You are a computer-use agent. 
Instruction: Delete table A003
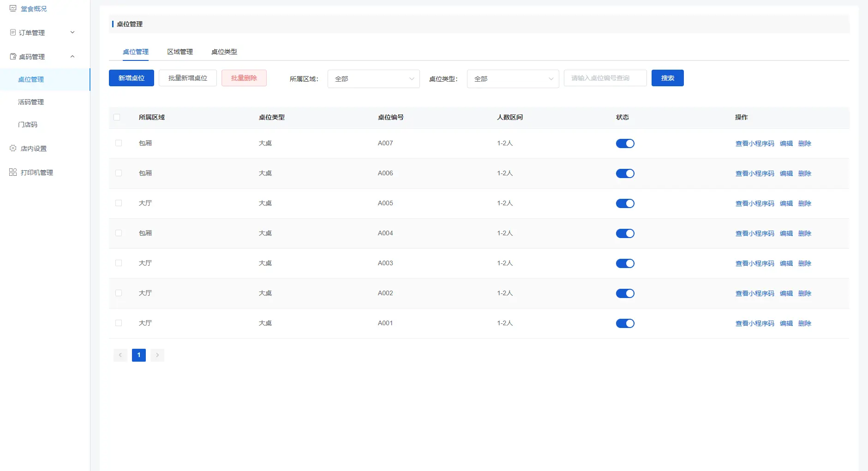point(805,263)
